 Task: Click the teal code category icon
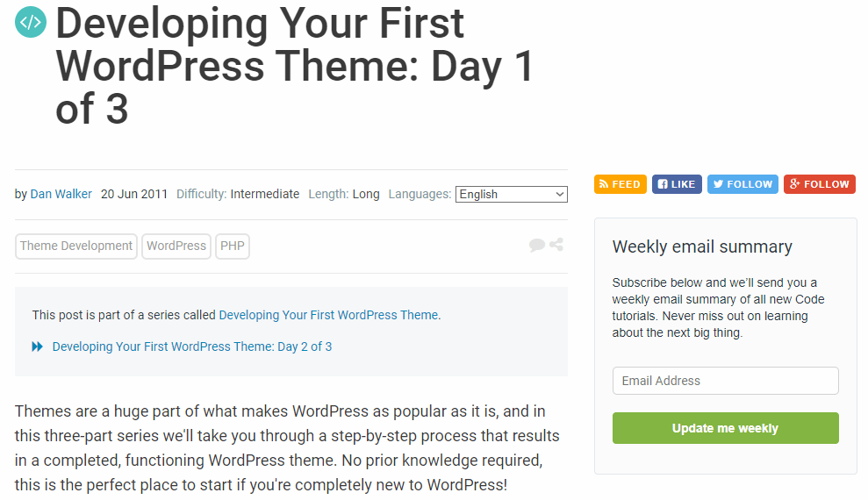pyautogui.click(x=31, y=23)
